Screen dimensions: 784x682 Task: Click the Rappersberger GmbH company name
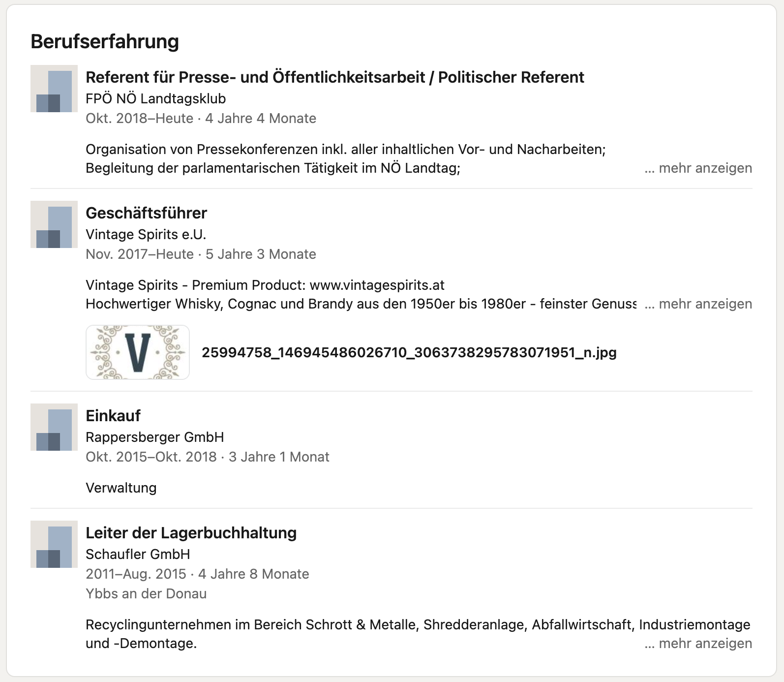pos(155,437)
